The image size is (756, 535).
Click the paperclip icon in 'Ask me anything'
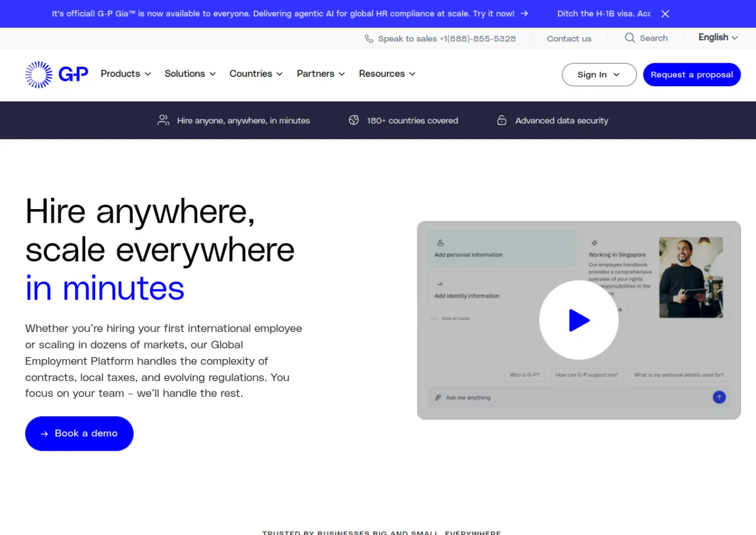tap(438, 397)
